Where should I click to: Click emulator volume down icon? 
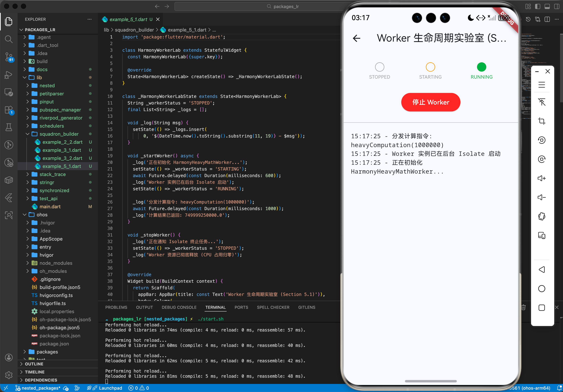pos(541,197)
